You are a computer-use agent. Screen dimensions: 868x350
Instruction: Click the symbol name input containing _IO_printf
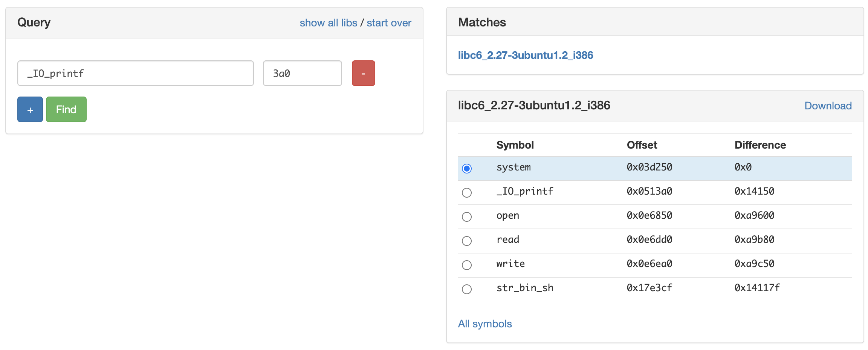[136, 73]
